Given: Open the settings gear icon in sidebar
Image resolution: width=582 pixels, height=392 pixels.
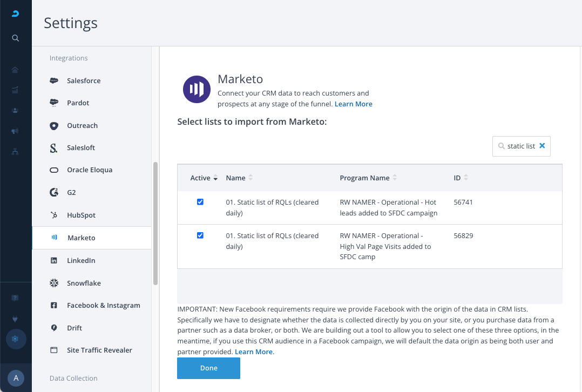Looking at the screenshot, I should [x=16, y=339].
